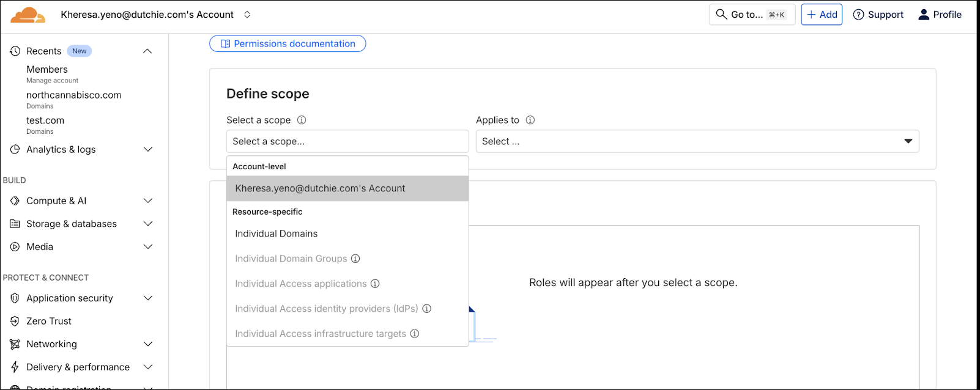This screenshot has width=980, height=390.
Task: Click the + Add button
Action: (822, 15)
